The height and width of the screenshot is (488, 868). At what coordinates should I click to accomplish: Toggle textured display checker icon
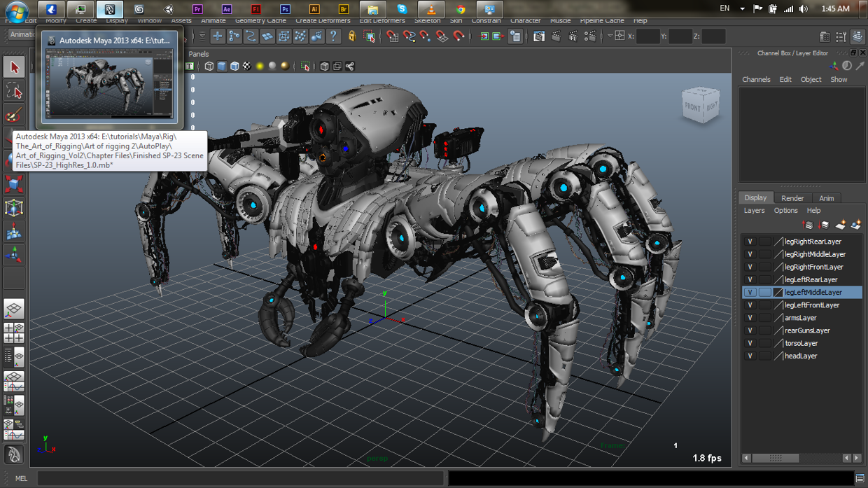coord(246,67)
